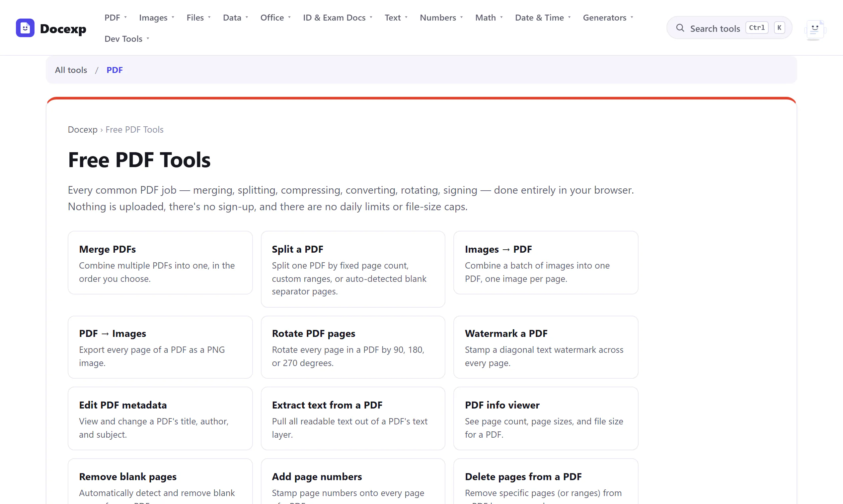
Task: Focus the Search tools field
Action: point(729,28)
